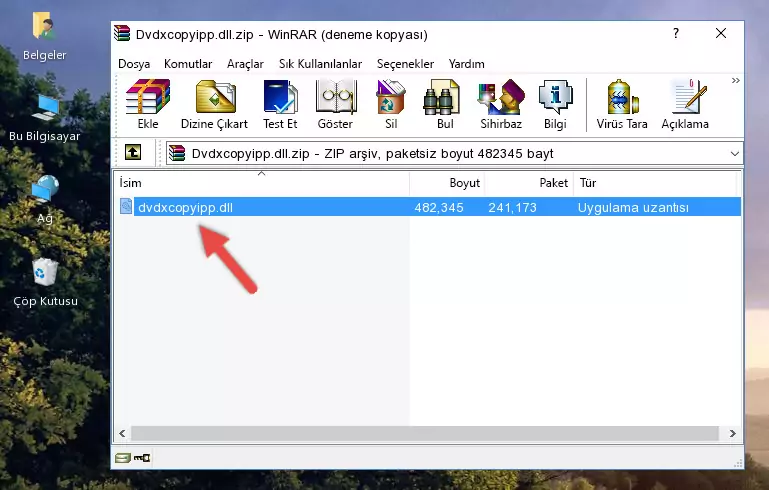Select Bu Bilgisayar desktop icon
This screenshot has width=769, height=490.
tap(45, 118)
